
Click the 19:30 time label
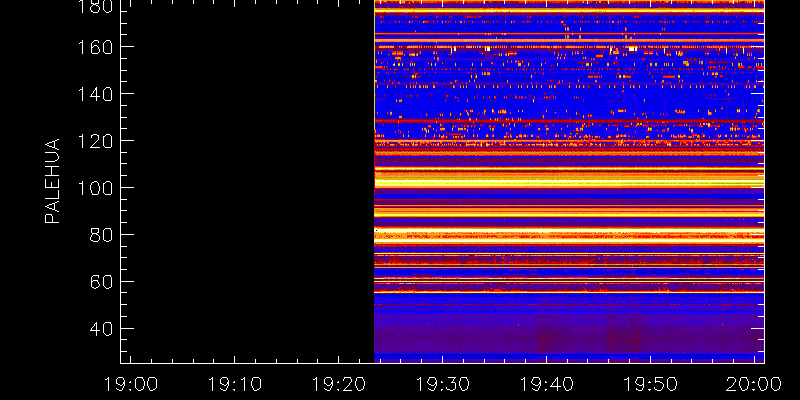442,384
